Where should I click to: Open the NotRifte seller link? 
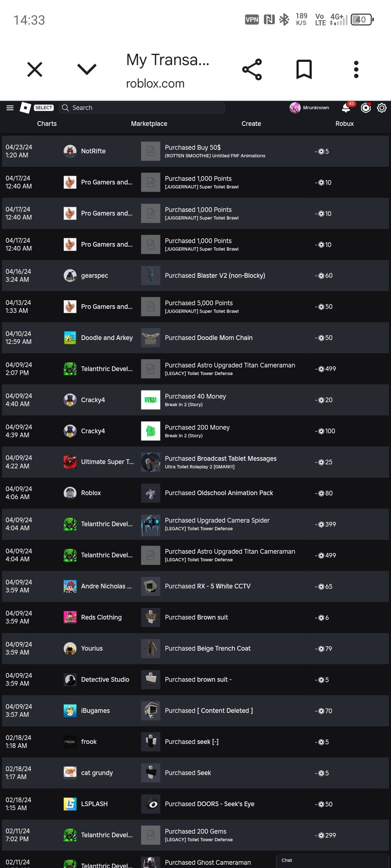93,151
